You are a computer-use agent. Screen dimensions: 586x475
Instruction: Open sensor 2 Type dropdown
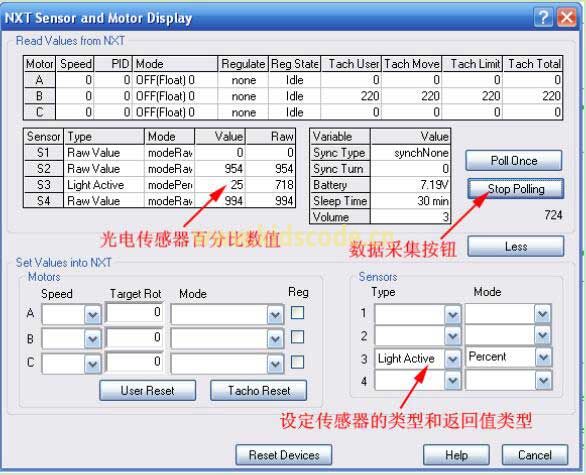click(453, 336)
